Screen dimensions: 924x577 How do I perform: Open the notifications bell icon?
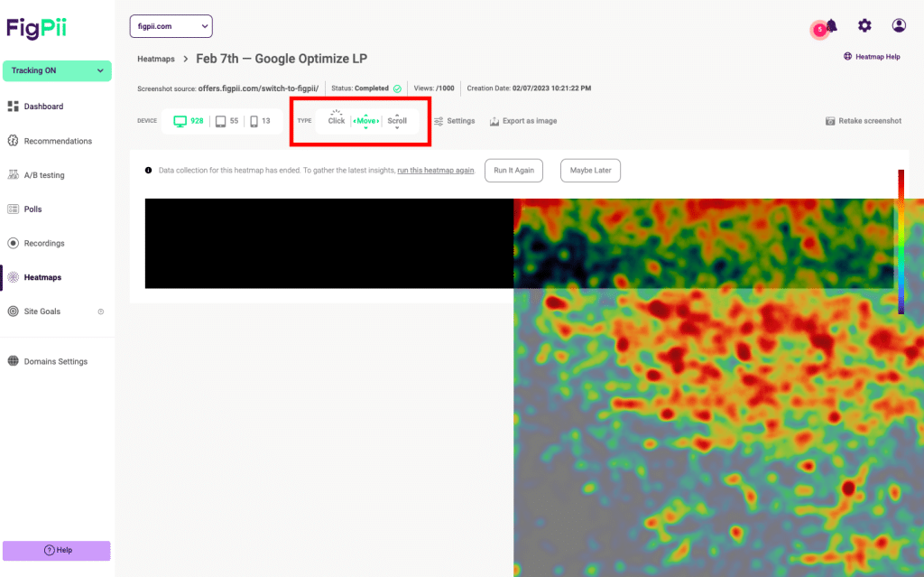pyautogui.click(x=831, y=26)
